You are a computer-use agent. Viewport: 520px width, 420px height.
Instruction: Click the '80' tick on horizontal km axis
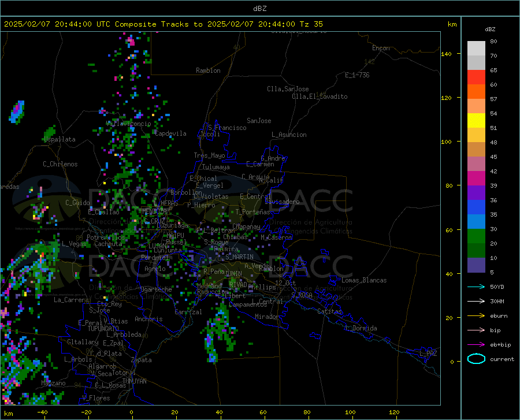point(307,412)
